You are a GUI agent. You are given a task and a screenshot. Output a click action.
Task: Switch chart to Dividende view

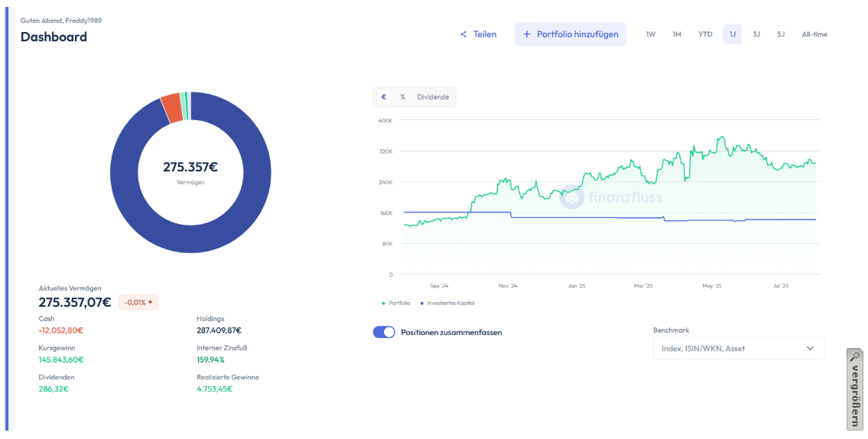(433, 97)
